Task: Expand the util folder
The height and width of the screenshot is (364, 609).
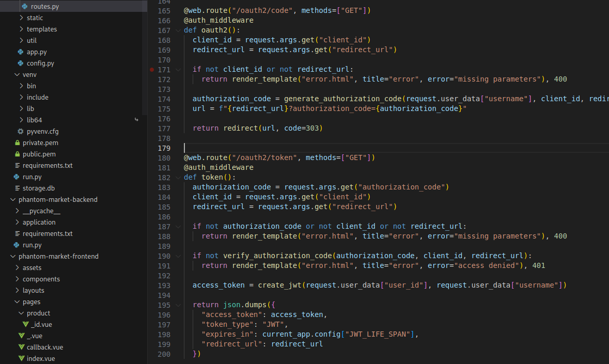Action: click(21, 40)
